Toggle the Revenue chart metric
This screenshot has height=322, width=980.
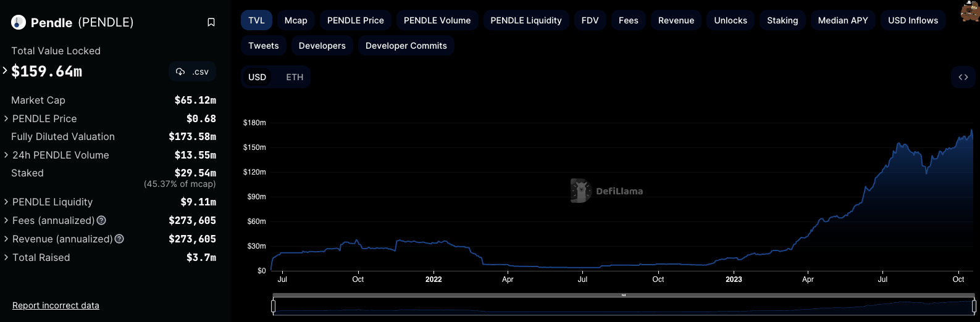tap(676, 20)
